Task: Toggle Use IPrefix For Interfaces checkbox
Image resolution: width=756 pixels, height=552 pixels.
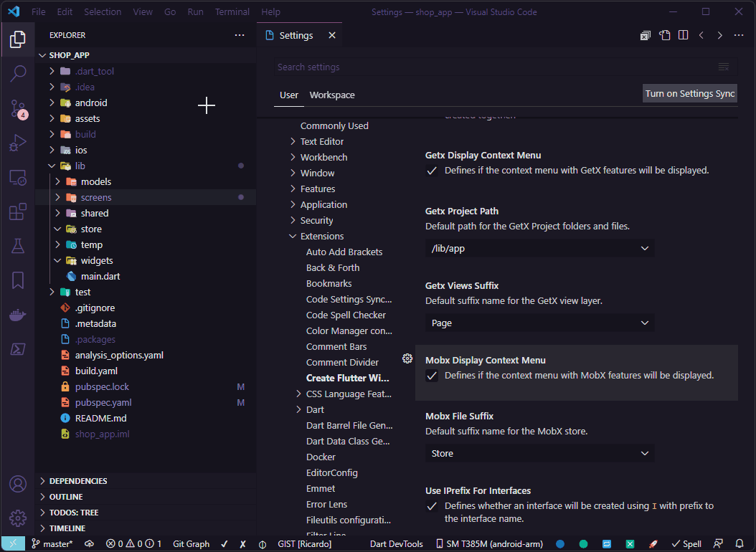Action: (x=432, y=506)
